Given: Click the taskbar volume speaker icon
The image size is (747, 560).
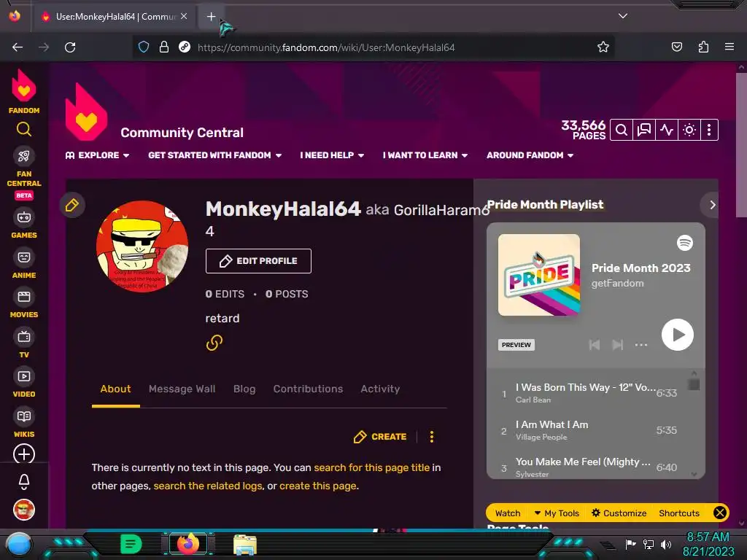Looking at the screenshot, I should pos(665,544).
